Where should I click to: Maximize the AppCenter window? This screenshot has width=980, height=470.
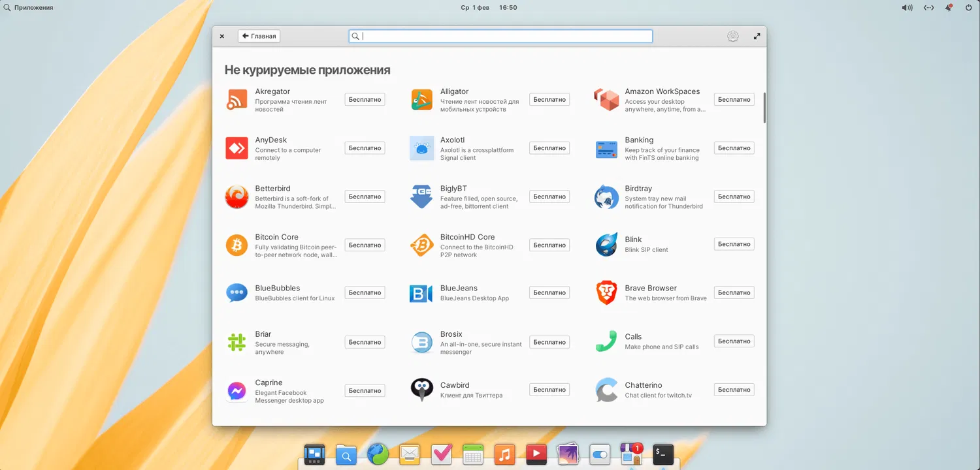[x=757, y=37]
